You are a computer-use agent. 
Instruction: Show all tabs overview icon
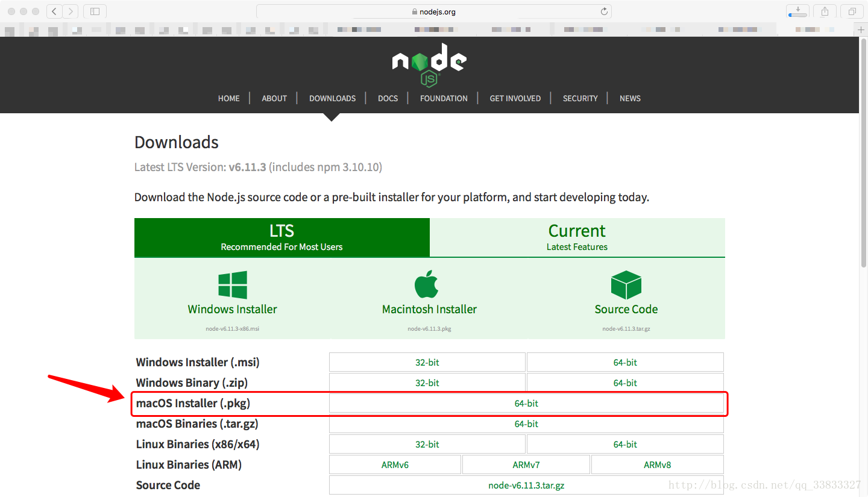point(852,11)
